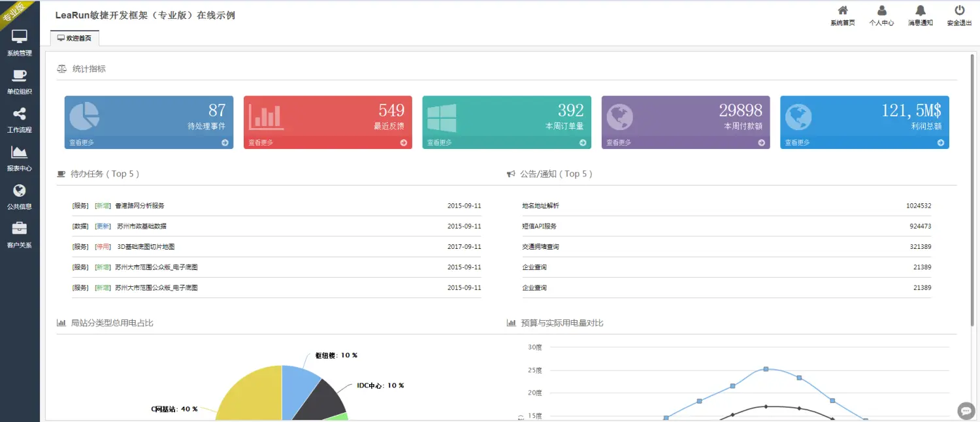Go to 系统首页 home icon
980x422 pixels.
click(843, 10)
